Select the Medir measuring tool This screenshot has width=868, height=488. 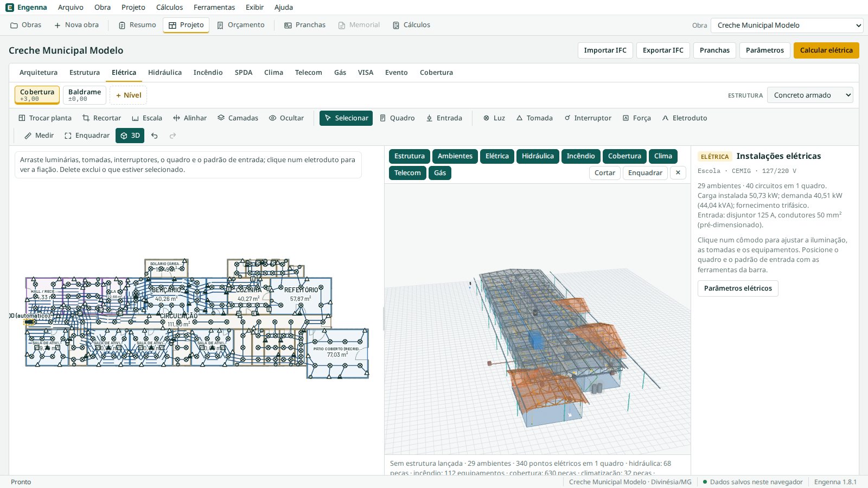[39, 136]
